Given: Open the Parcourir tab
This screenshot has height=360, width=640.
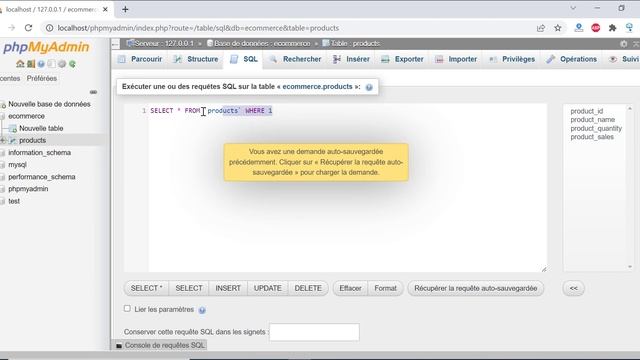Looking at the screenshot, I should click(x=141, y=59).
